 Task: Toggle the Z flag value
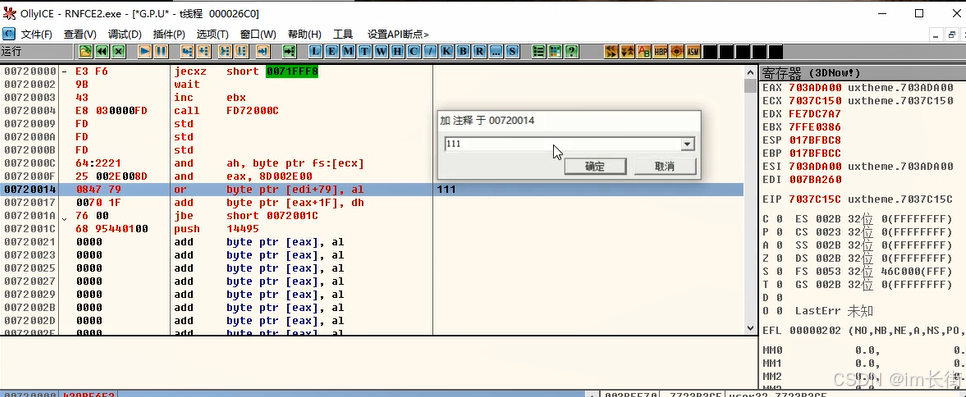click(x=779, y=258)
